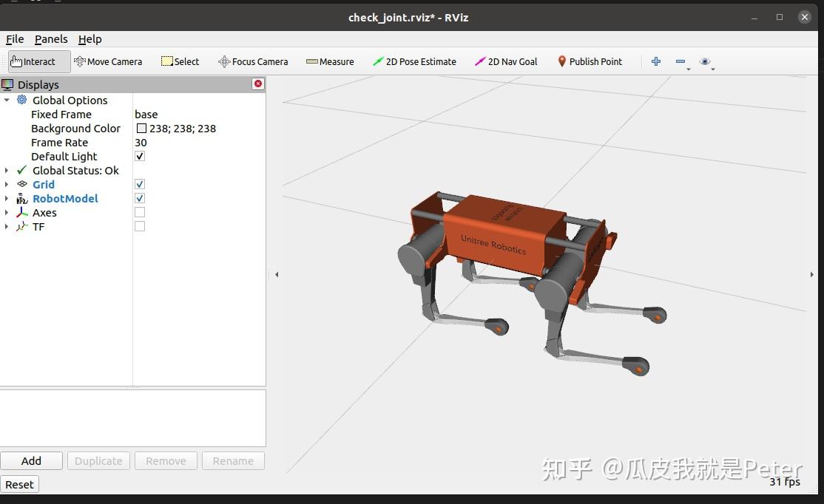Click the Remove button

coord(166,461)
